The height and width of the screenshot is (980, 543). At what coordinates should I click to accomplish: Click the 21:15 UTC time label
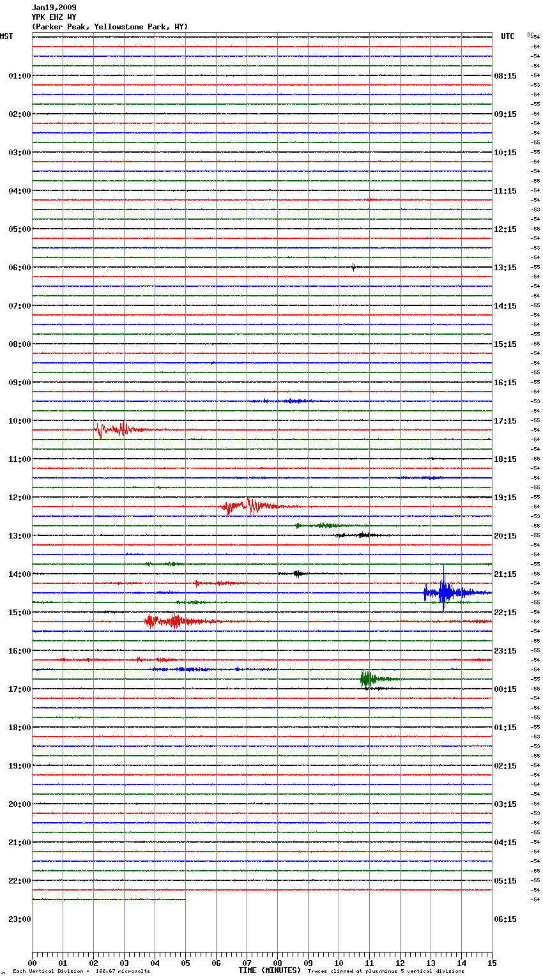pos(505,574)
